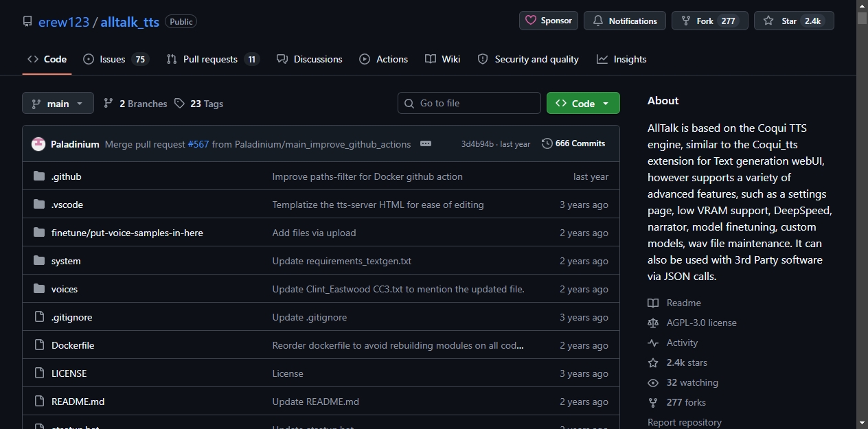Click the Report repository link
Screen dimensions: 868x429
click(x=685, y=422)
